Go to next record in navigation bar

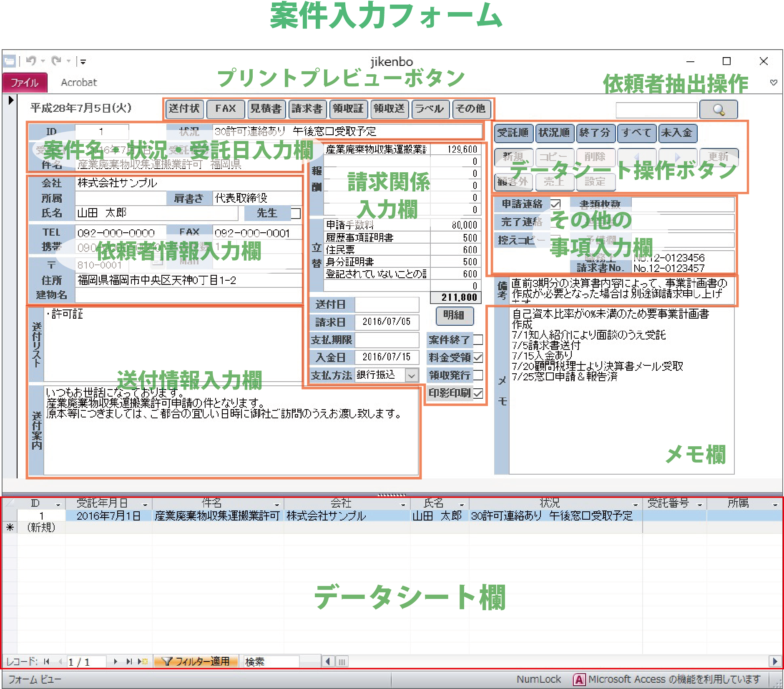tap(116, 661)
